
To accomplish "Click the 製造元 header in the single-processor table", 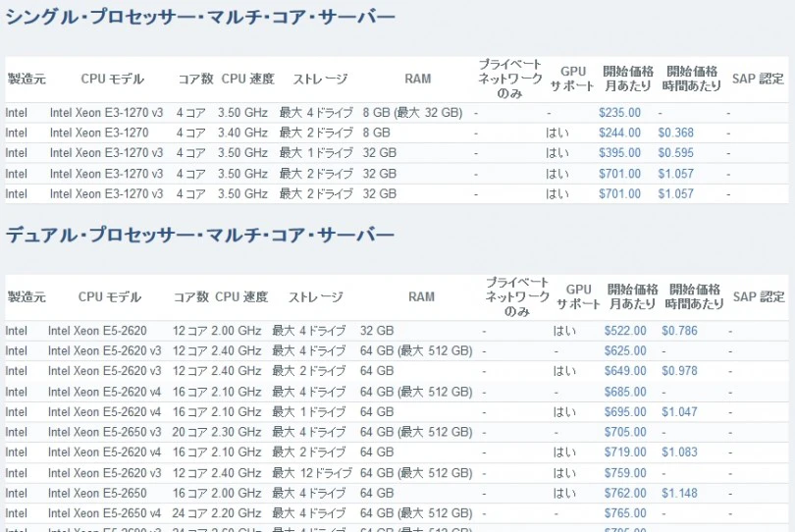I will [x=26, y=80].
